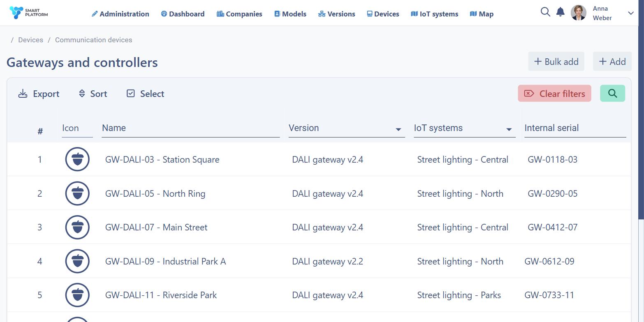Clear filters on the table
The width and height of the screenshot is (644, 322).
click(x=554, y=94)
